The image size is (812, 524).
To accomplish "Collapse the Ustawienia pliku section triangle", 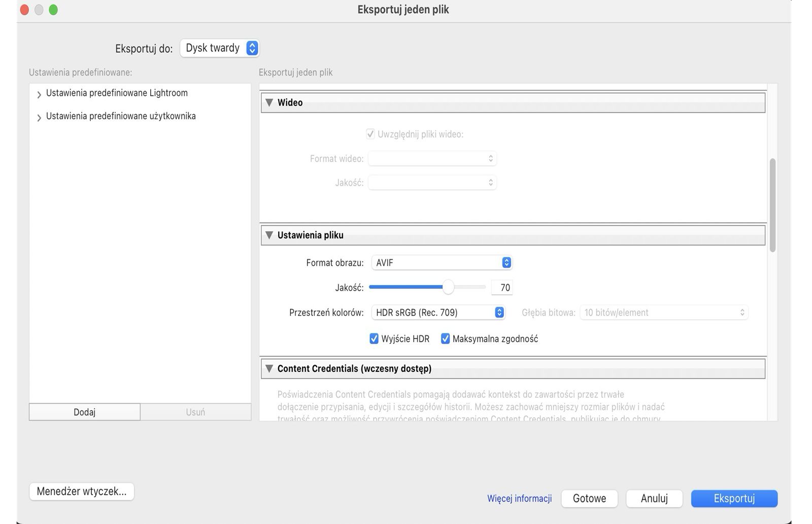I will click(269, 235).
